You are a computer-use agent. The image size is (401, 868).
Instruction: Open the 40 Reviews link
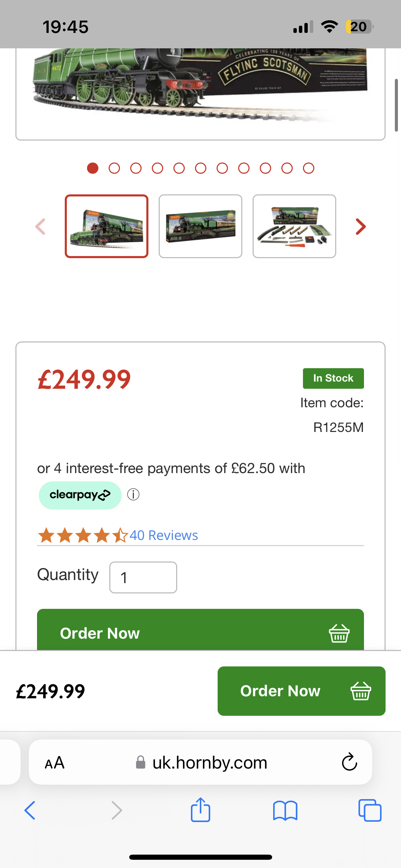[x=164, y=535]
